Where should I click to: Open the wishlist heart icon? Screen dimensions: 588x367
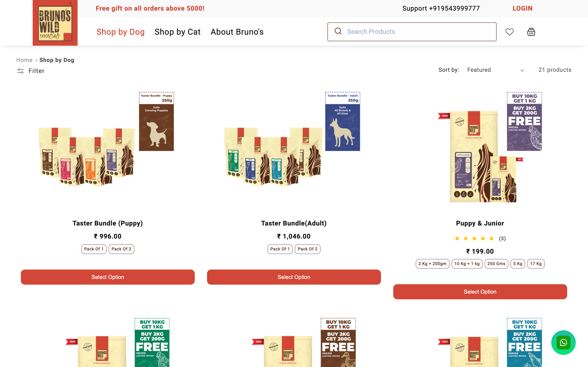[x=509, y=32]
